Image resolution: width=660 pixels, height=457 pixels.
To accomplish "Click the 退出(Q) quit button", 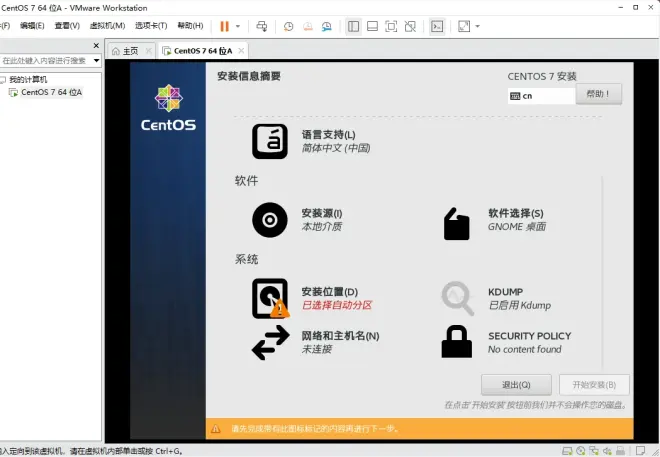I will (516, 385).
